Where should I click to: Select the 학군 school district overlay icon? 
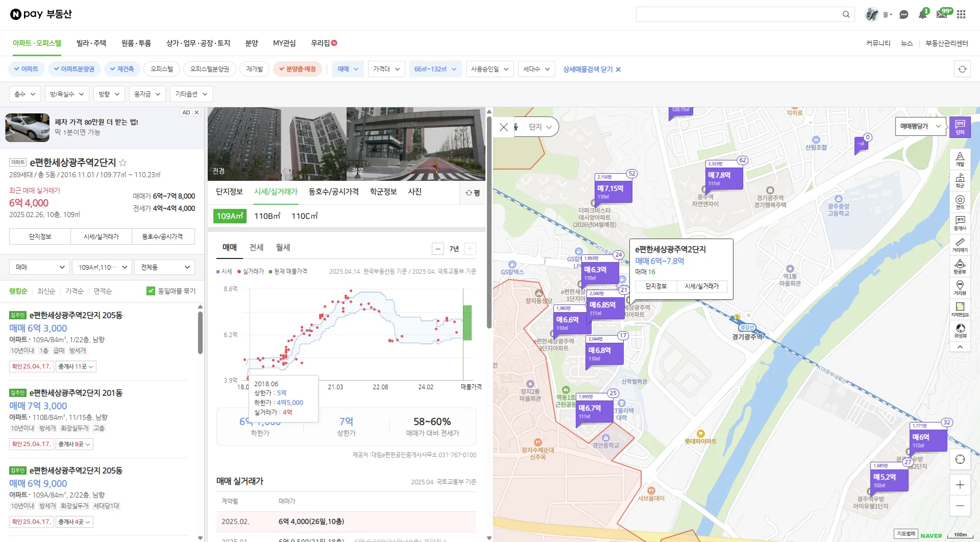pos(960,179)
